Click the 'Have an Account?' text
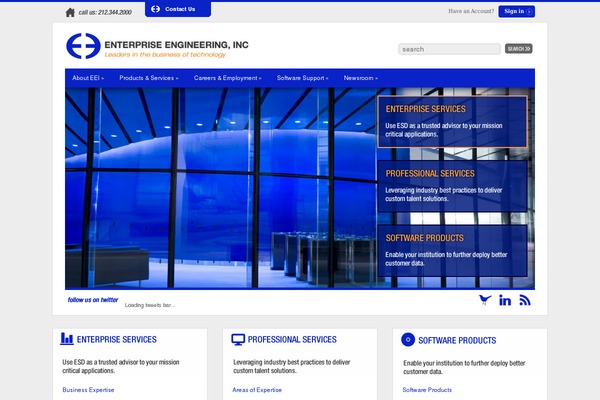 click(471, 11)
